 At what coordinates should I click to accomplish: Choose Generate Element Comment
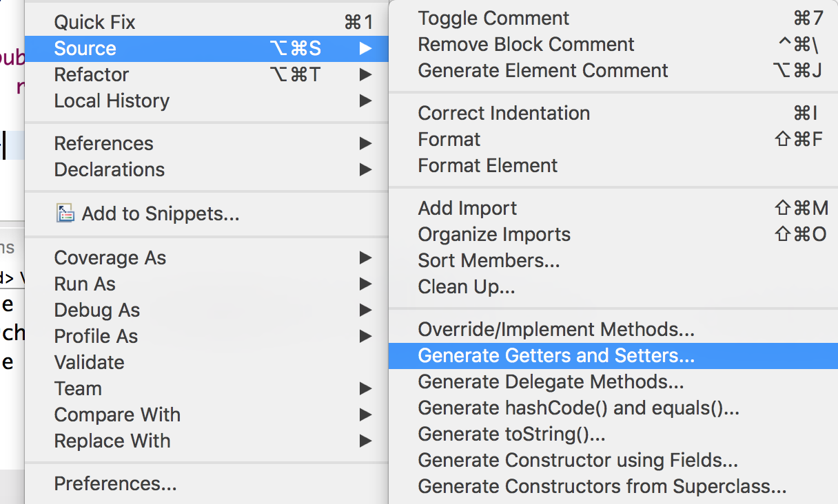pos(543,70)
